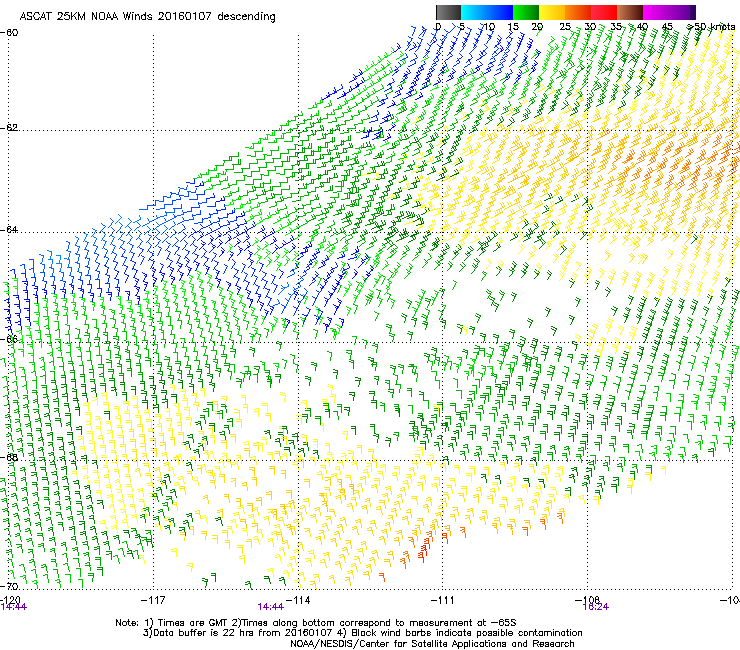Click the blue 10-15 knots legend swatch
The image size is (740, 650).
click(500, 12)
